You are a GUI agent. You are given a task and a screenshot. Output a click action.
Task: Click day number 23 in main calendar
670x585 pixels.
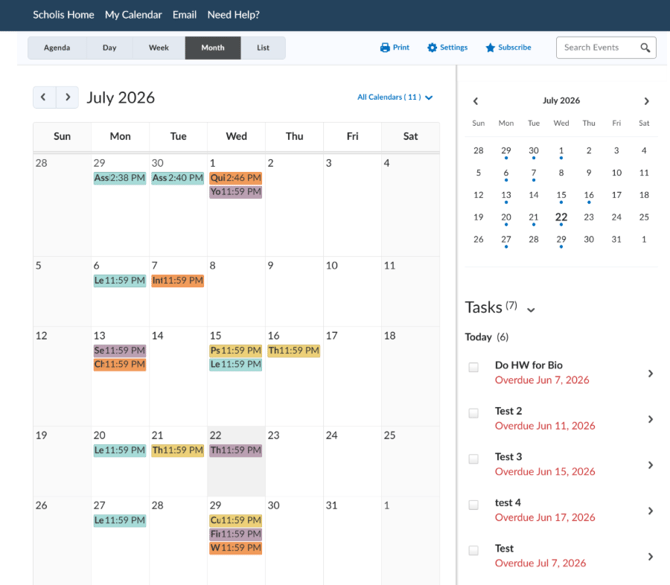click(273, 435)
